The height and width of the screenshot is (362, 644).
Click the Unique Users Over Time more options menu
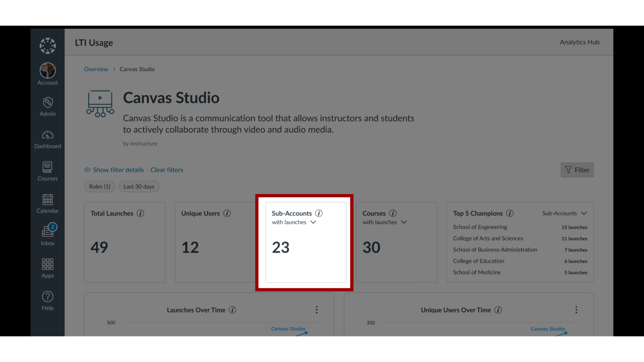pos(576,309)
